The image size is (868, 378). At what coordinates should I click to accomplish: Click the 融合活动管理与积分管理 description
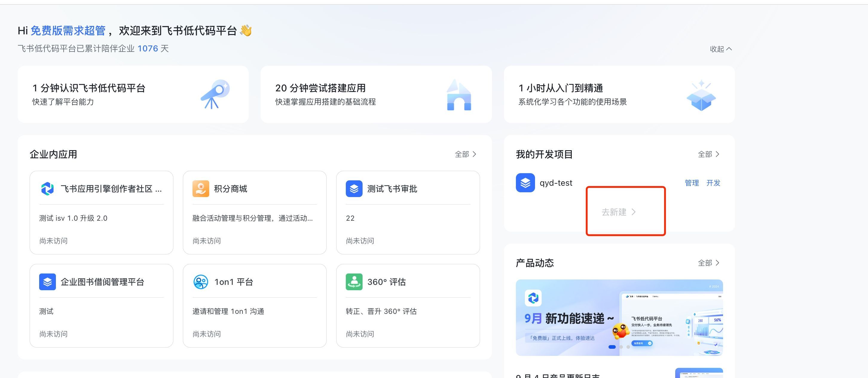click(253, 218)
